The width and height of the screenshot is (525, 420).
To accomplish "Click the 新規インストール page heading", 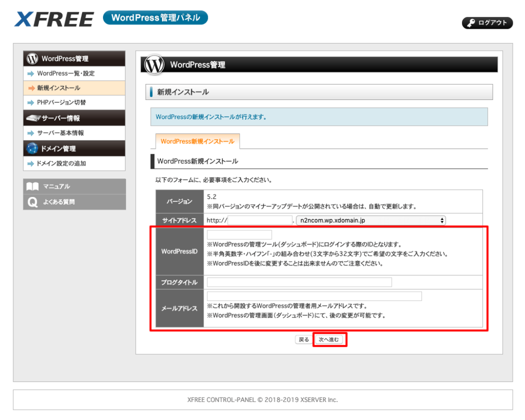I will pos(183,92).
